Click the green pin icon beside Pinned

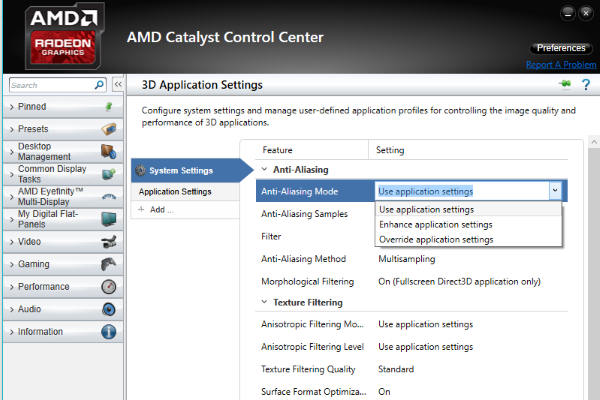point(109,106)
